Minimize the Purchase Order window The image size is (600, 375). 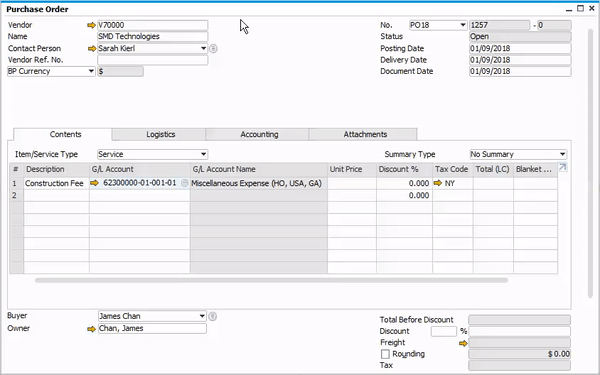click(569, 9)
